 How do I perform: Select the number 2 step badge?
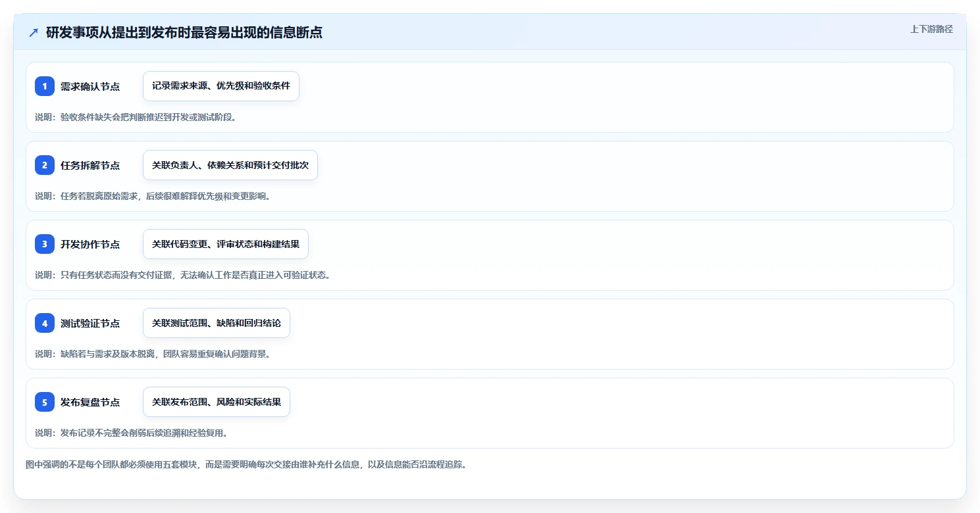pyautogui.click(x=45, y=165)
